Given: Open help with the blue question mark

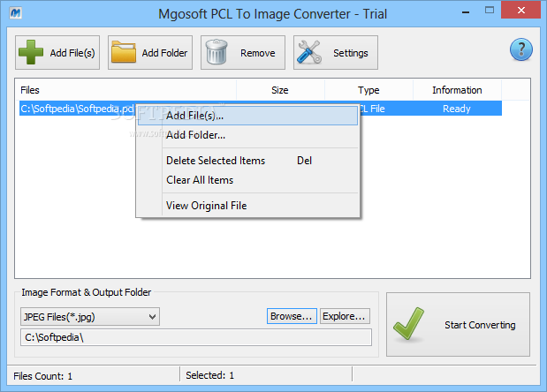Looking at the screenshot, I should pyautogui.click(x=520, y=49).
